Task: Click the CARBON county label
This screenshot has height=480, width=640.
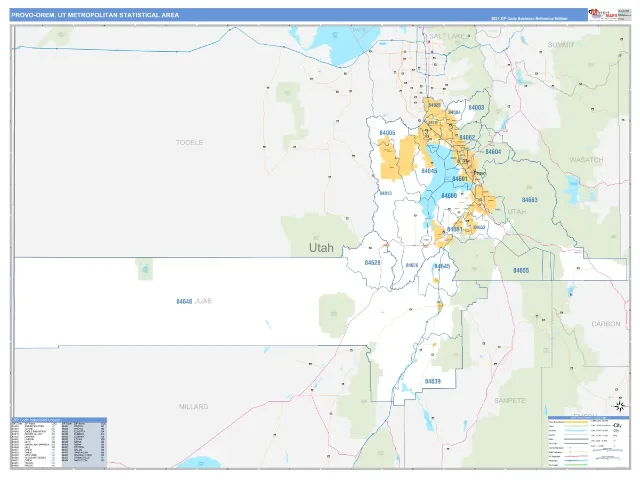Action: pos(606,324)
